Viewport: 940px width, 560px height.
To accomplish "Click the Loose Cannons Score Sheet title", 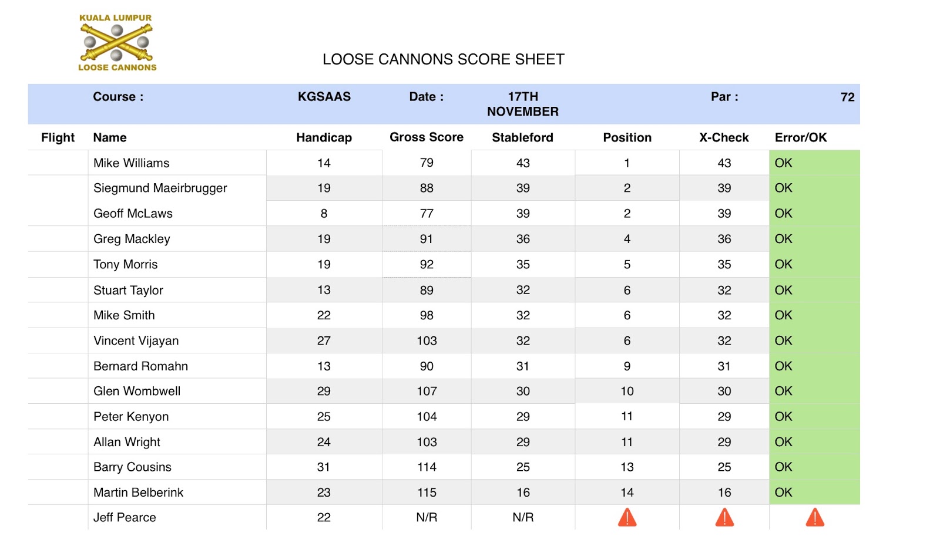I will coord(443,59).
